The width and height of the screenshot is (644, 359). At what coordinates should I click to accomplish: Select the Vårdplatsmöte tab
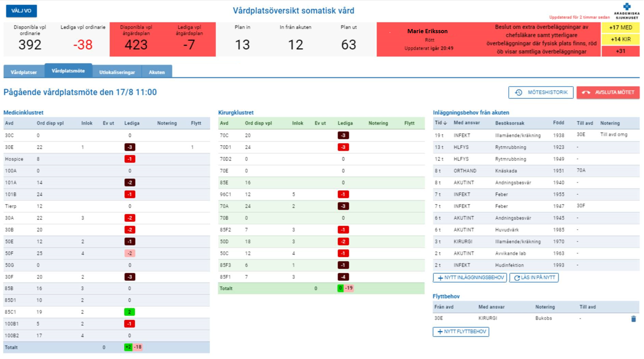tap(68, 71)
